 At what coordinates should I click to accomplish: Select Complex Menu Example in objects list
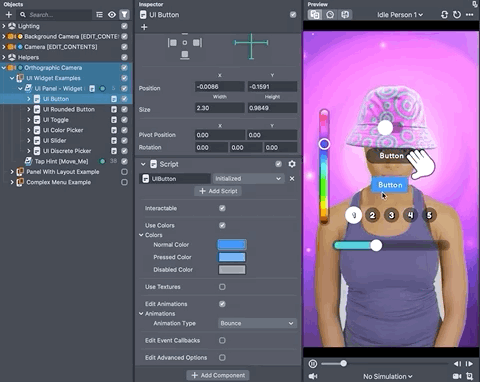tap(59, 182)
